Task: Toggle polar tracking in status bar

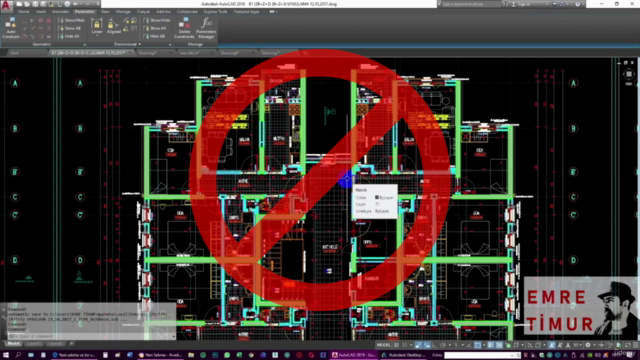Action: pyautogui.click(x=443, y=345)
